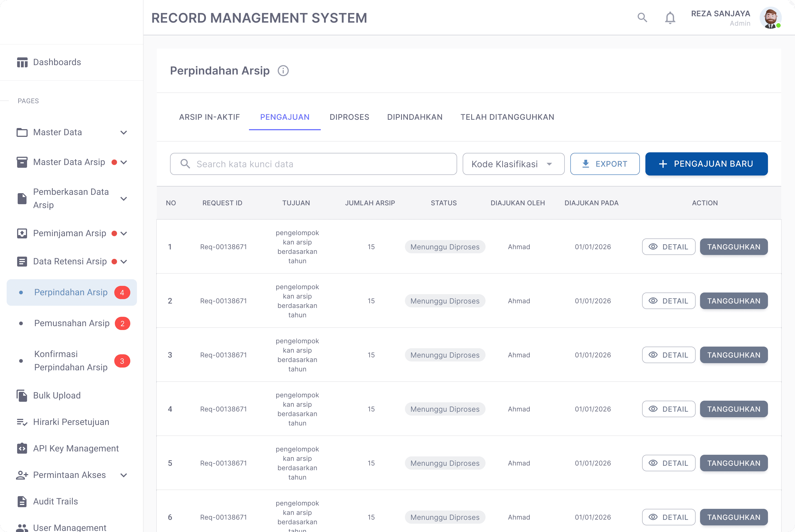Click the Diajukan Pada column header

point(591,203)
